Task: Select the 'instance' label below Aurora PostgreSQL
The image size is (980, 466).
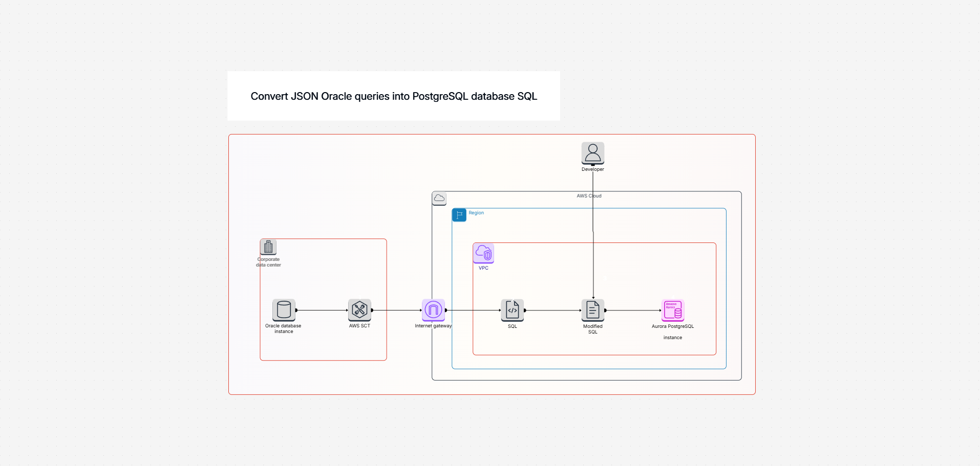Action: (673, 338)
